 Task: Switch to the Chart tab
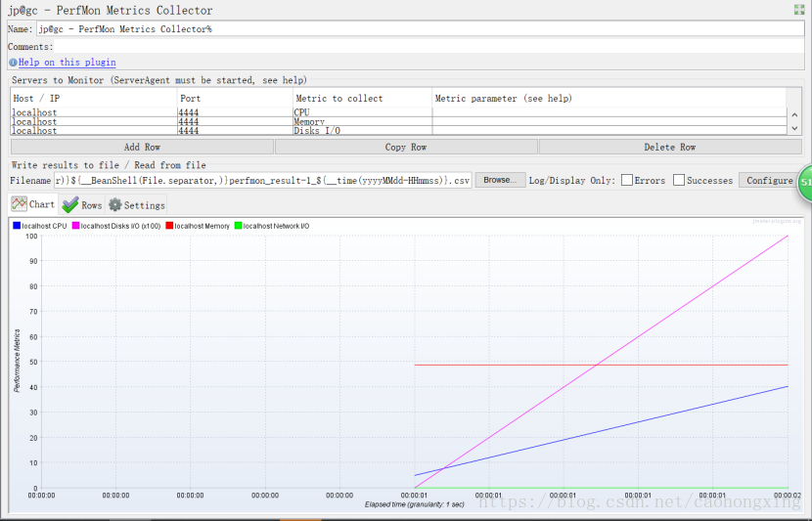click(x=33, y=204)
